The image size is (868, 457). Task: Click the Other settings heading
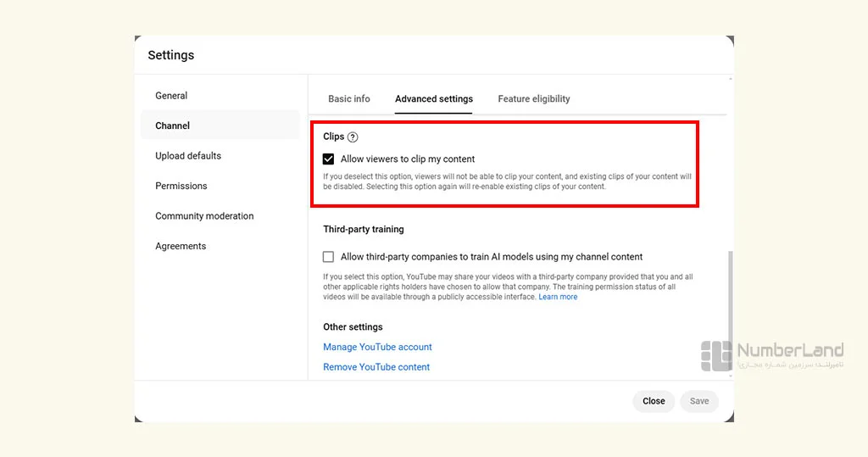tap(353, 326)
